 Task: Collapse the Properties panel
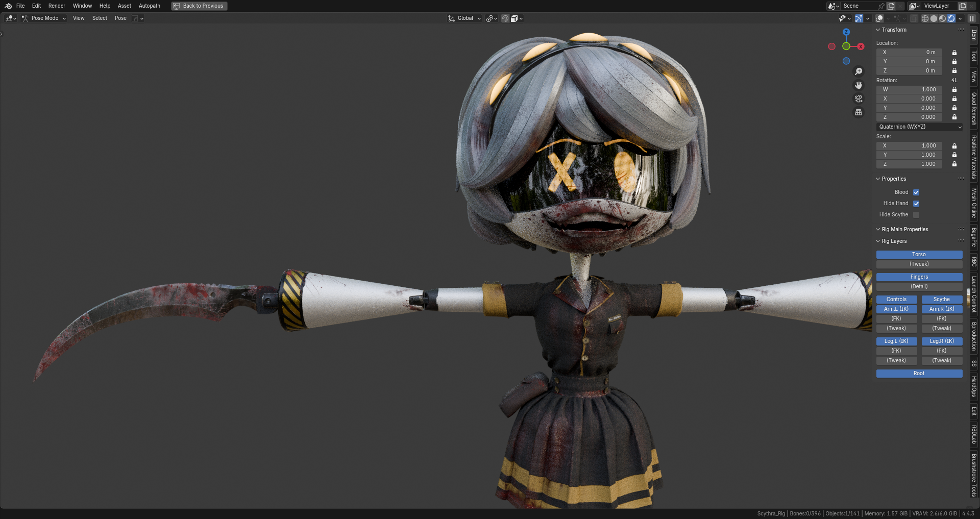[x=878, y=179]
